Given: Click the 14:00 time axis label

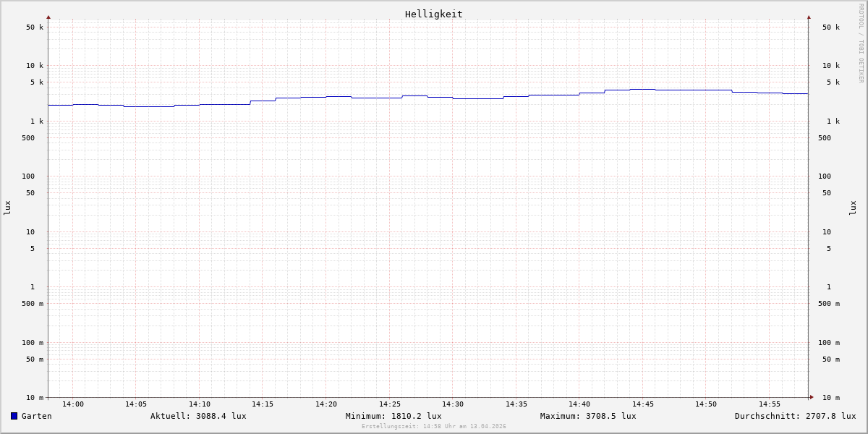Looking at the screenshot, I should tap(73, 404).
